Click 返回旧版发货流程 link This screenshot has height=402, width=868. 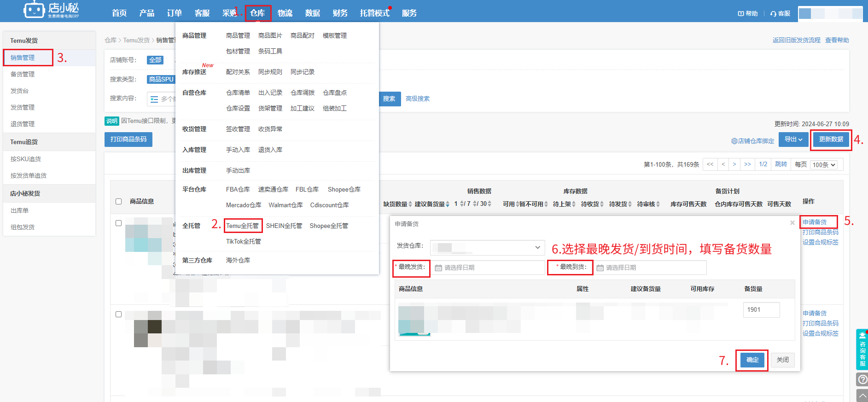[797, 40]
